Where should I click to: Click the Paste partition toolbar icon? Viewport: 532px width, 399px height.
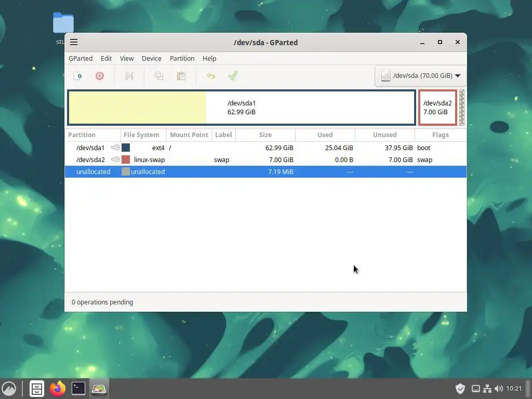[x=181, y=76]
